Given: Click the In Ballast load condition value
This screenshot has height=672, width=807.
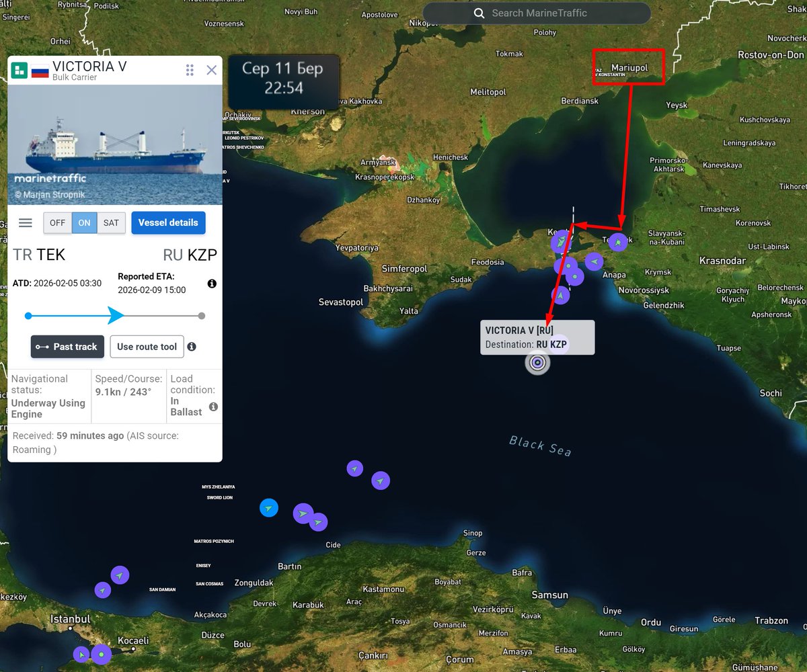Looking at the screenshot, I should point(186,407).
